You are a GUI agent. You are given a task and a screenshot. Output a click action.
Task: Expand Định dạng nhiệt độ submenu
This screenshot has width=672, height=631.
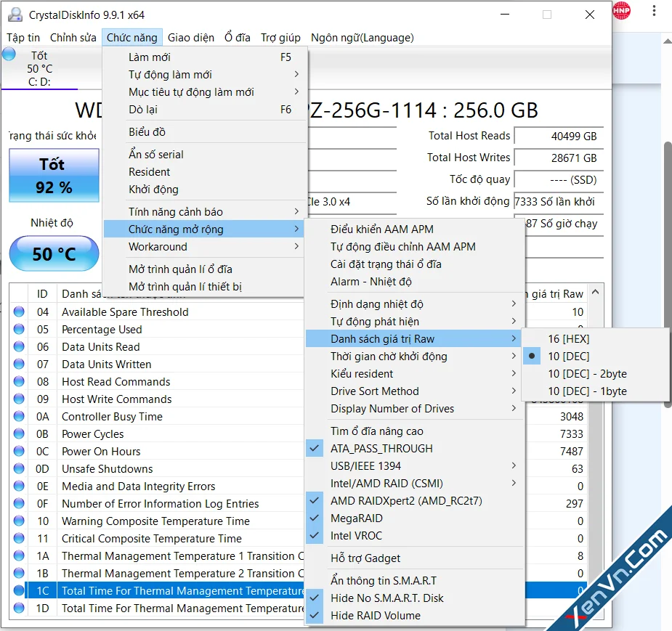click(415, 304)
